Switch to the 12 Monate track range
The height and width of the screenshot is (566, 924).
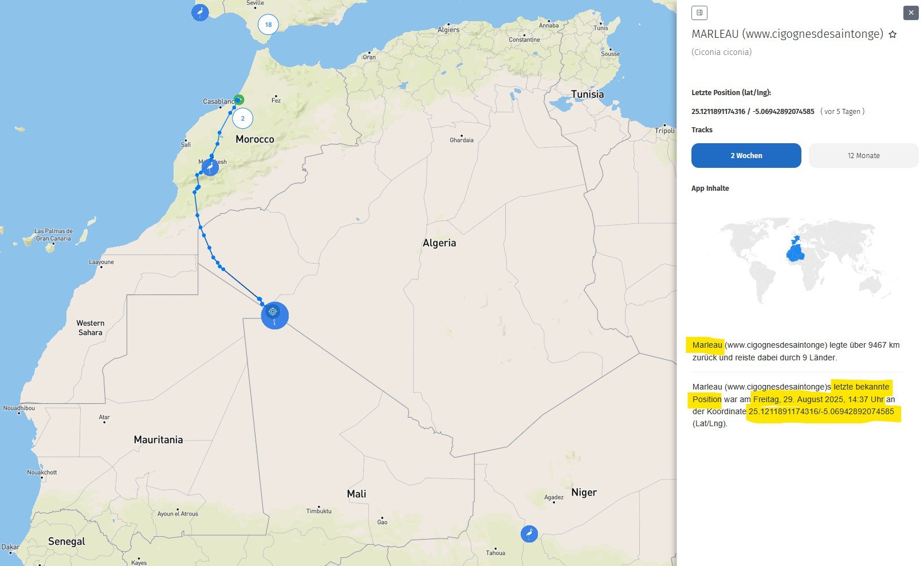[x=863, y=156]
